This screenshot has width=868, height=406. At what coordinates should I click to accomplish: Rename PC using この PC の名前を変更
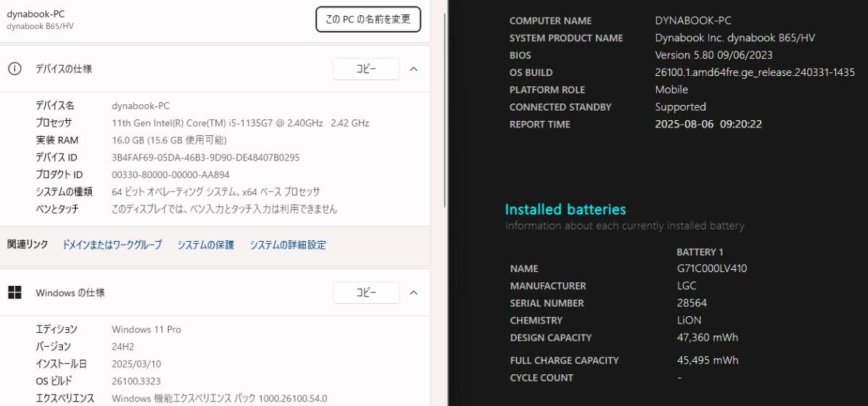[x=368, y=20]
